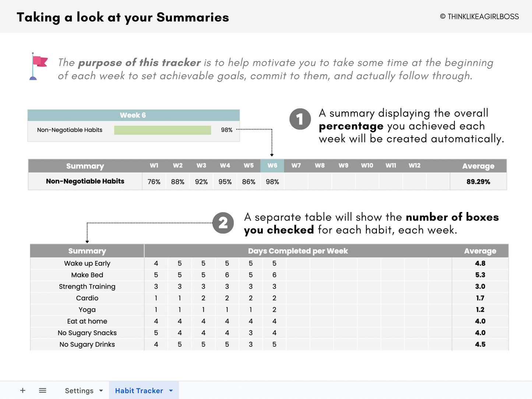Expand the Habit Tracker tab dropdown arrow
The height and width of the screenshot is (399, 532).
pyautogui.click(x=171, y=391)
